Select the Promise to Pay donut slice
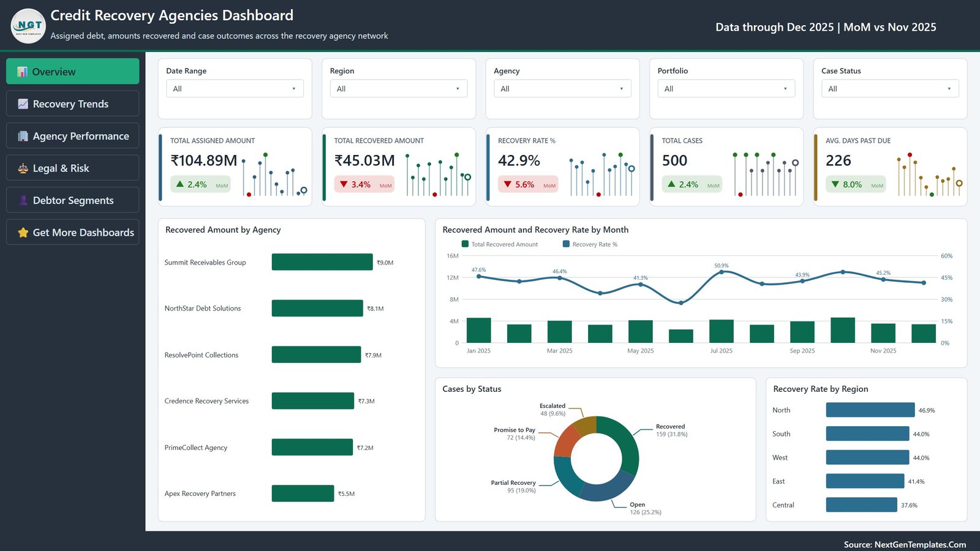Screen dimensions: 980x551 click(565, 440)
